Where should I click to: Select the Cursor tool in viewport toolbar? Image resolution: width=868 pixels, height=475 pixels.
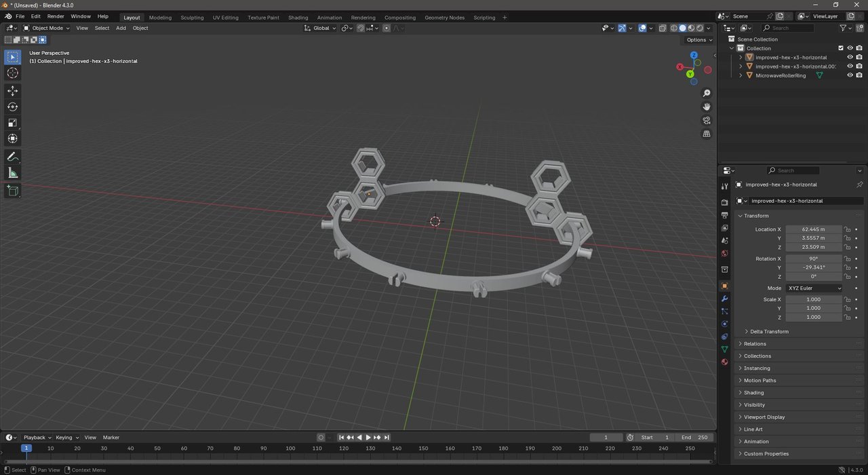point(12,73)
